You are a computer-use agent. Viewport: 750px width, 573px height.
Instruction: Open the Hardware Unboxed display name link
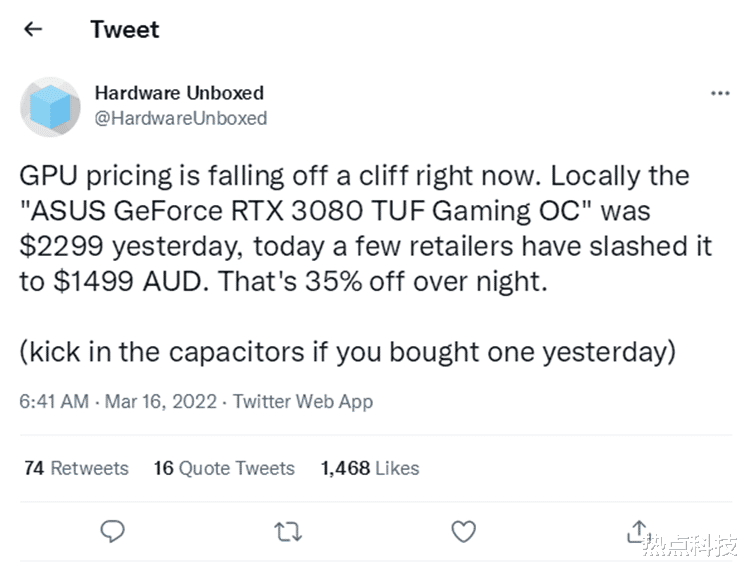click(179, 93)
